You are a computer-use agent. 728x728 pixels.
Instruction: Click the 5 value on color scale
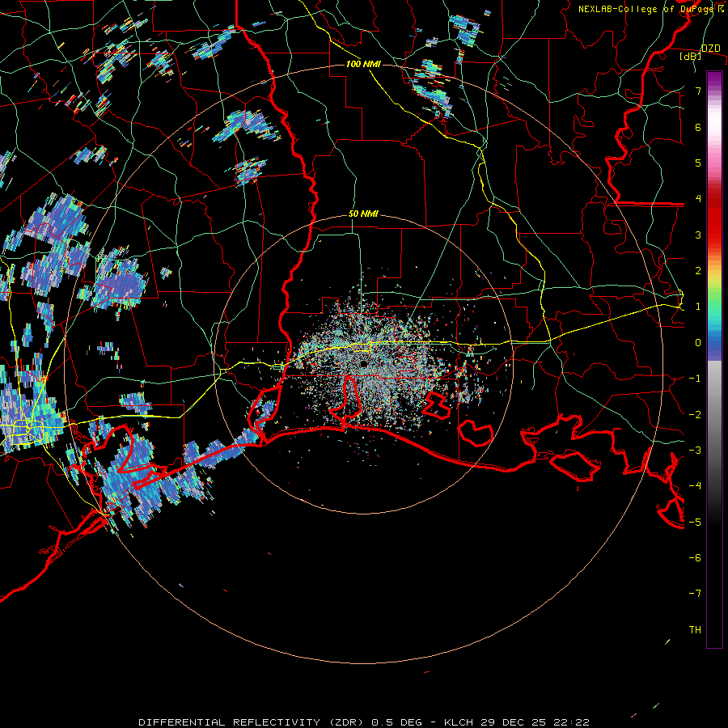click(698, 163)
